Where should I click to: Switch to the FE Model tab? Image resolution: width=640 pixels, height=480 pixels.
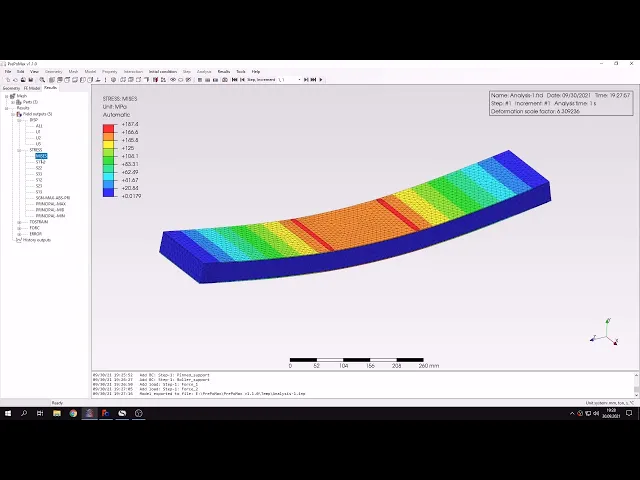[x=32, y=88]
